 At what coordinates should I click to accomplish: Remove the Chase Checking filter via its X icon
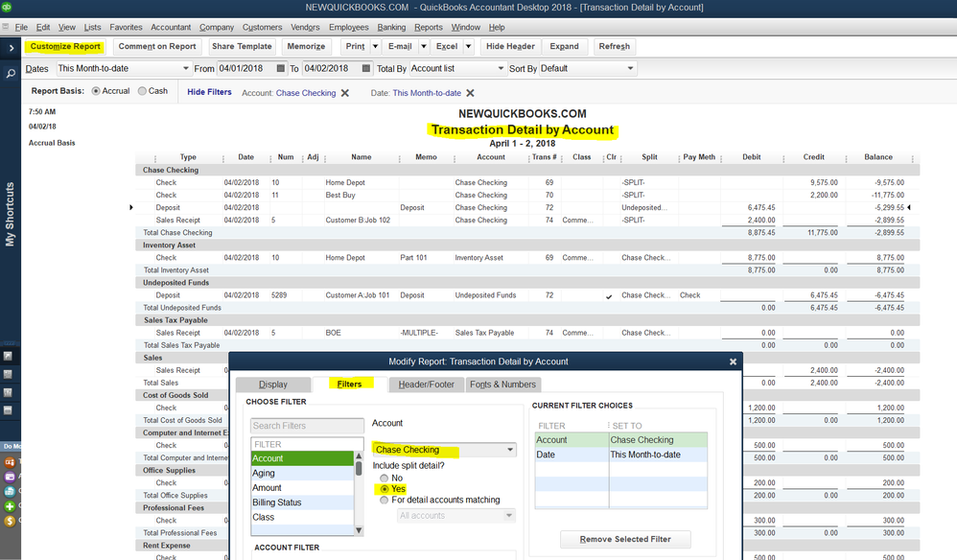point(343,93)
